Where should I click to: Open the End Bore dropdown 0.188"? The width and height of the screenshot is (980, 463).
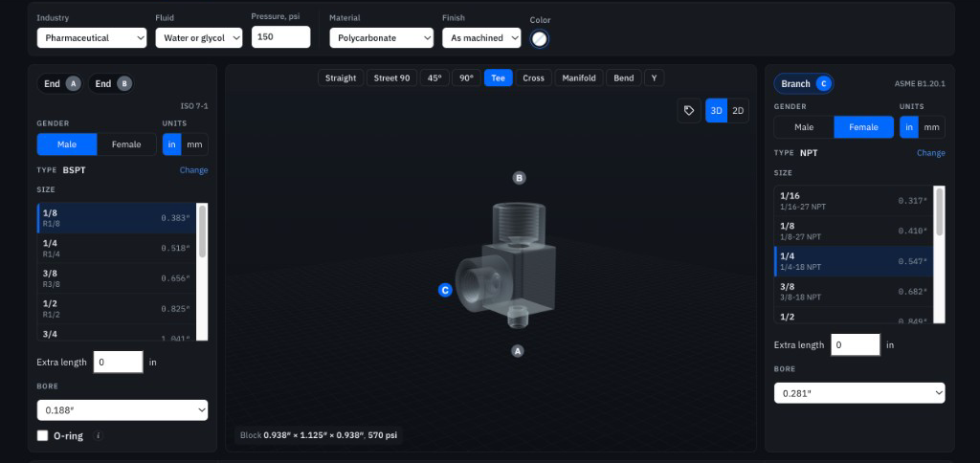(122, 409)
